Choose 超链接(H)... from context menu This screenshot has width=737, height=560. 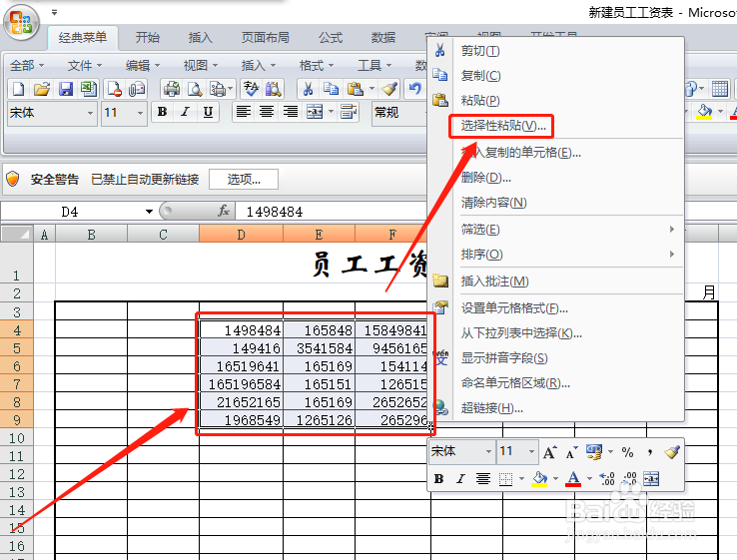[x=492, y=408]
